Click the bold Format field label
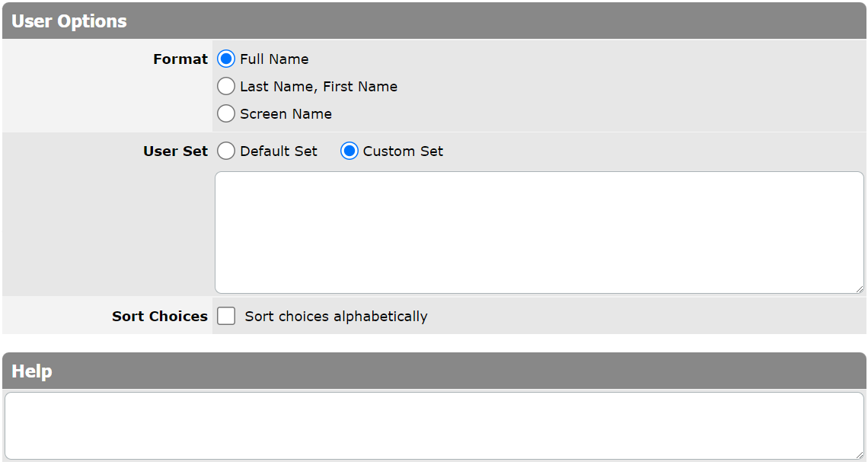This screenshot has height=465, width=868. click(x=180, y=59)
